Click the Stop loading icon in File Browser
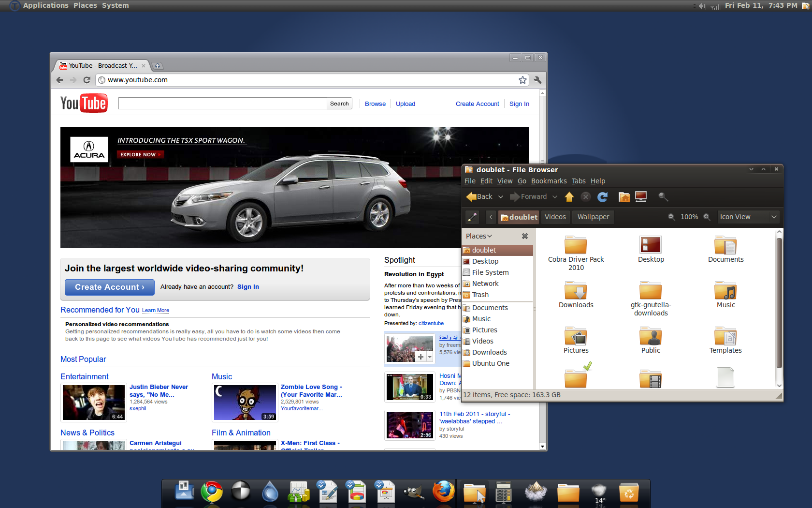The width and height of the screenshot is (812, 508). tap(586, 197)
